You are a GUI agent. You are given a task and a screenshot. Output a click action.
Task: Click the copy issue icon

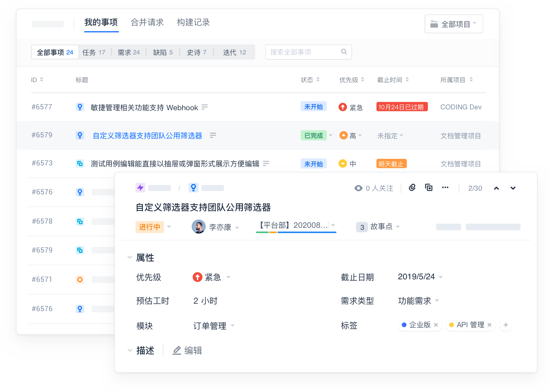pyautogui.click(x=429, y=188)
